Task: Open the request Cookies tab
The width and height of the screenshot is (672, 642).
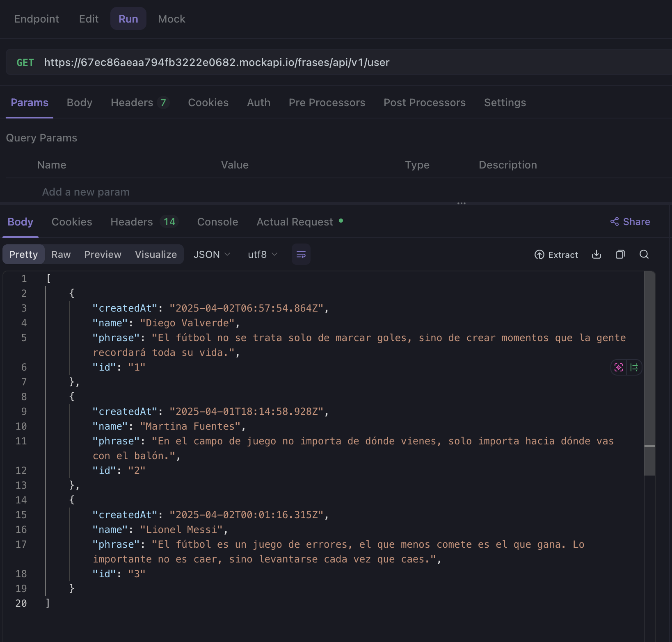Action: pyautogui.click(x=208, y=103)
